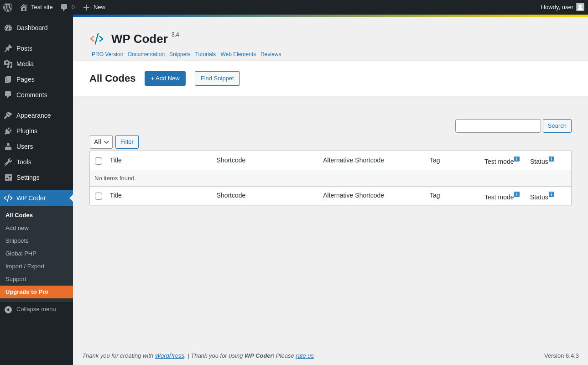Click into the search input field

[x=498, y=126]
